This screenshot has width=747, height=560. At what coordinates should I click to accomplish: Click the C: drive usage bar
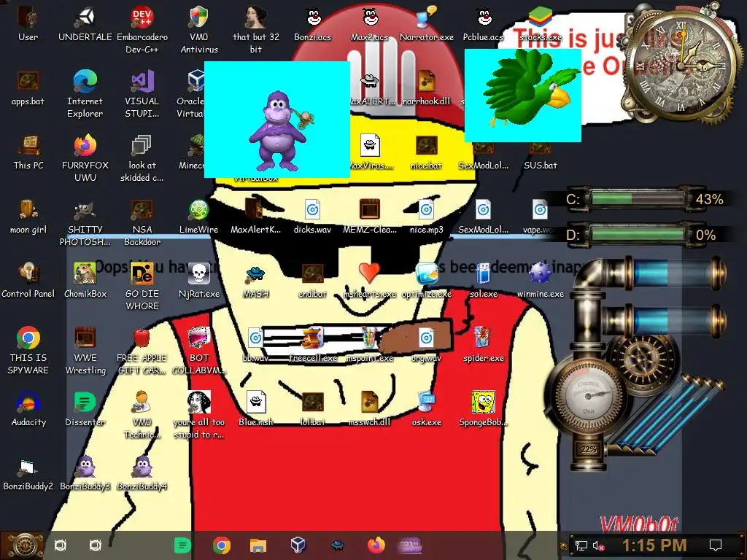pyautogui.click(x=638, y=198)
